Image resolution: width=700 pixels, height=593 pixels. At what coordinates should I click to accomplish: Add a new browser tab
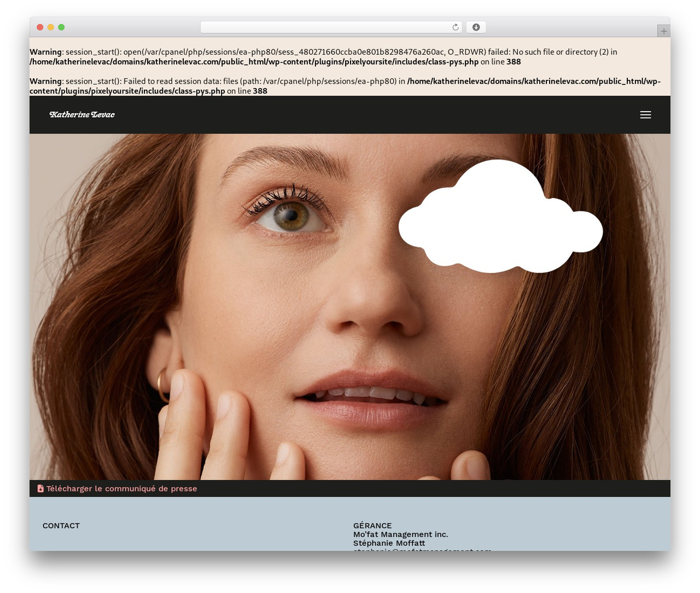pyautogui.click(x=663, y=31)
